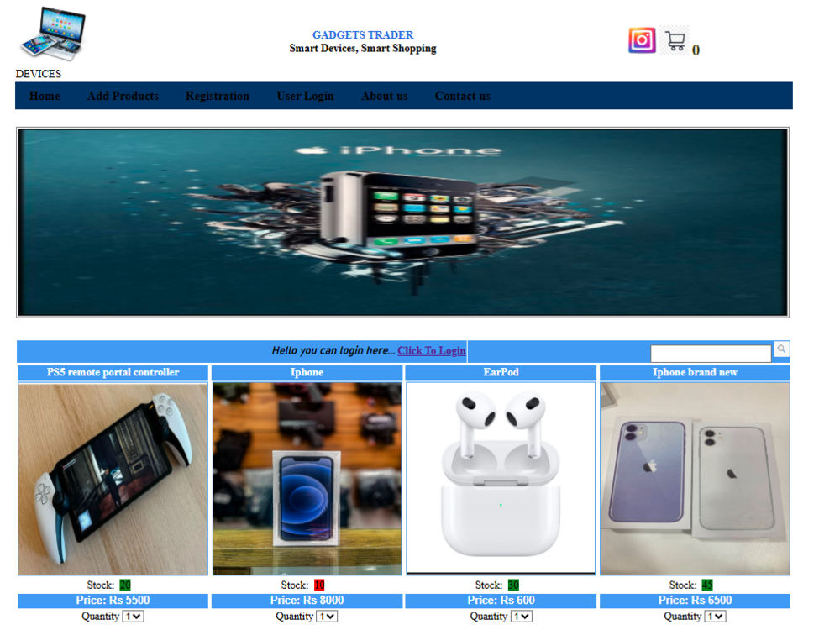Open quantity dropdown for Iphone Rs 8000
The width and height of the screenshot is (840, 630).
coord(327,616)
